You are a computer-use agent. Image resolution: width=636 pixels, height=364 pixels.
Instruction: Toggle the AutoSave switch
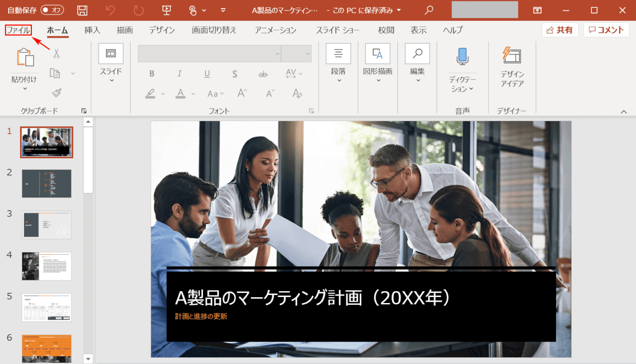[52, 10]
